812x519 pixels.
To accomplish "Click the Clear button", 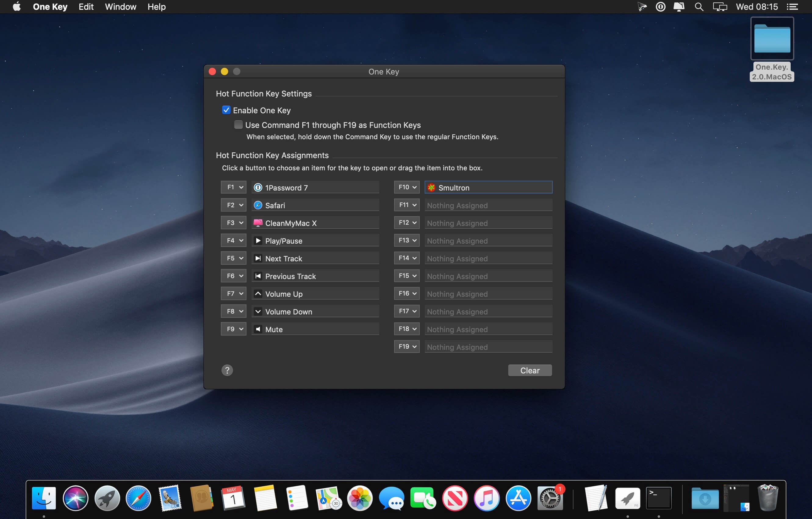I will point(530,370).
